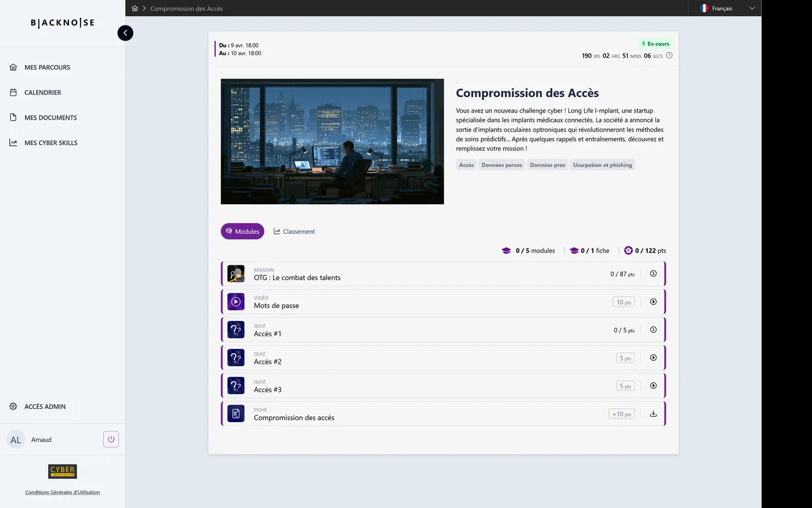Log out using the power icon
The width and height of the screenshot is (812, 508).
[x=111, y=439]
